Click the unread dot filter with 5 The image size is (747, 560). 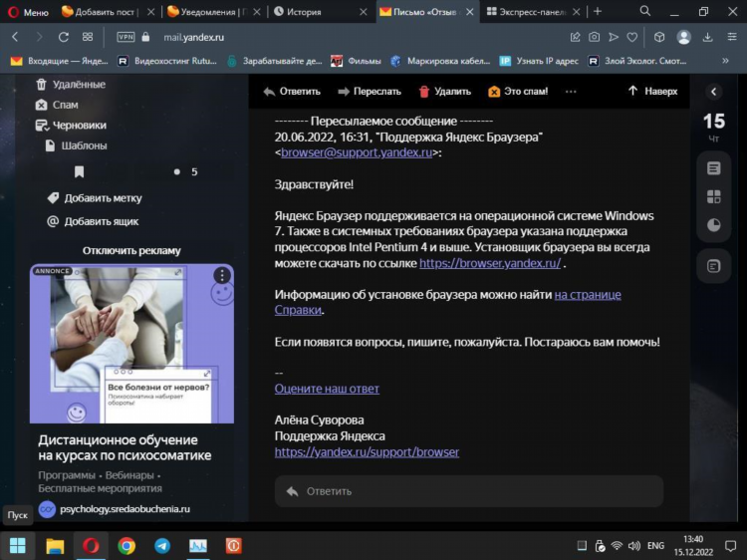click(x=186, y=171)
